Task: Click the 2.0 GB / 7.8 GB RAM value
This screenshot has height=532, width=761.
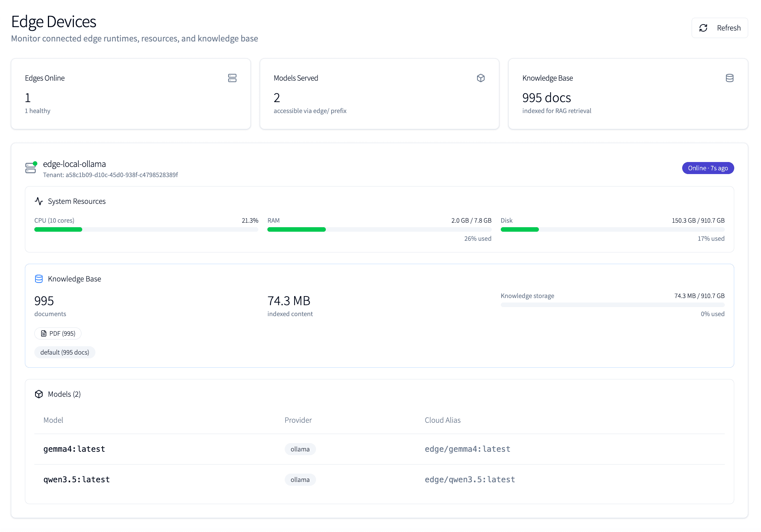Action: pyautogui.click(x=471, y=220)
